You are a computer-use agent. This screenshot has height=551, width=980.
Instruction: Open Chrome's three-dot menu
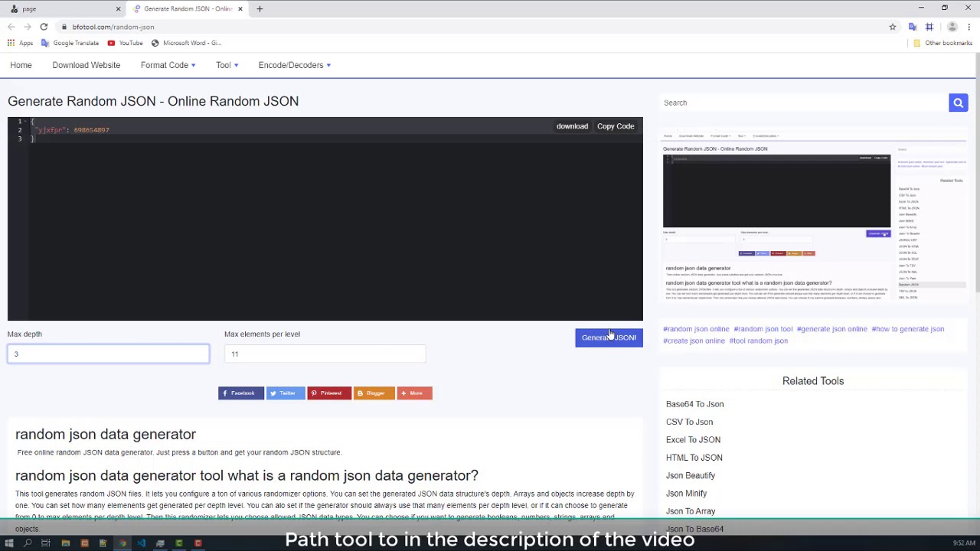[969, 27]
